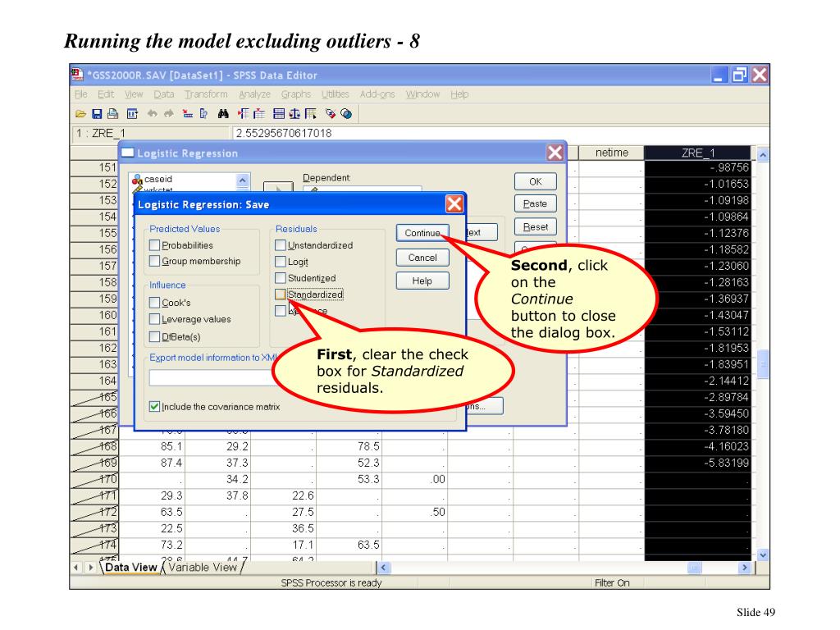Click the Reset button
The height and width of the screenshot is (630, 840).
click(535, 226)
